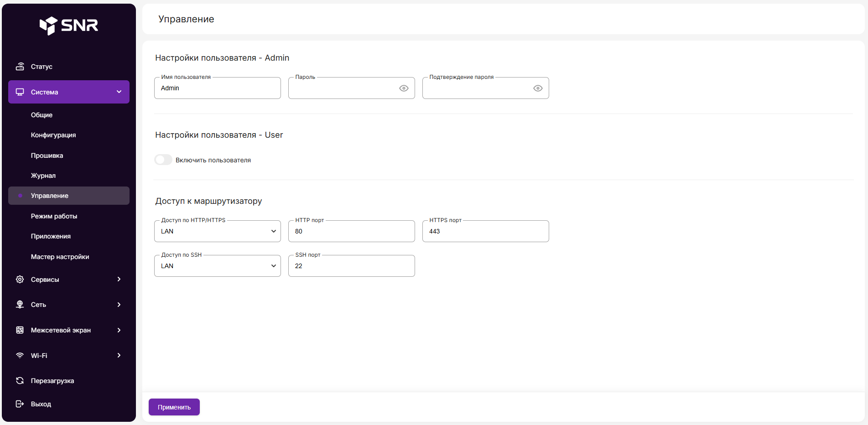This screenshot has height=425, width=868.
Task: Click the Firewall icon in sidebar
Action: (x=20, y=330)
